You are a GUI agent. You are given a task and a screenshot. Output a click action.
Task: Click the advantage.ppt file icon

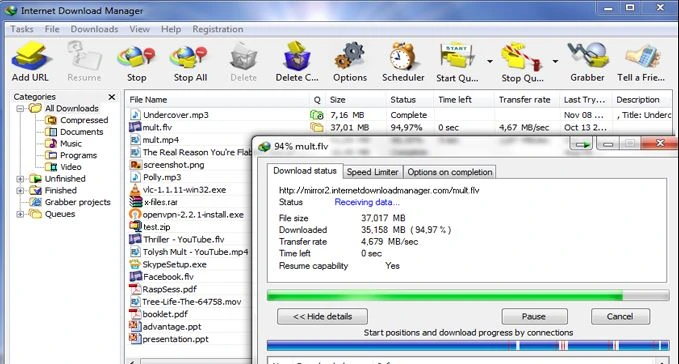tap(135, 326)
